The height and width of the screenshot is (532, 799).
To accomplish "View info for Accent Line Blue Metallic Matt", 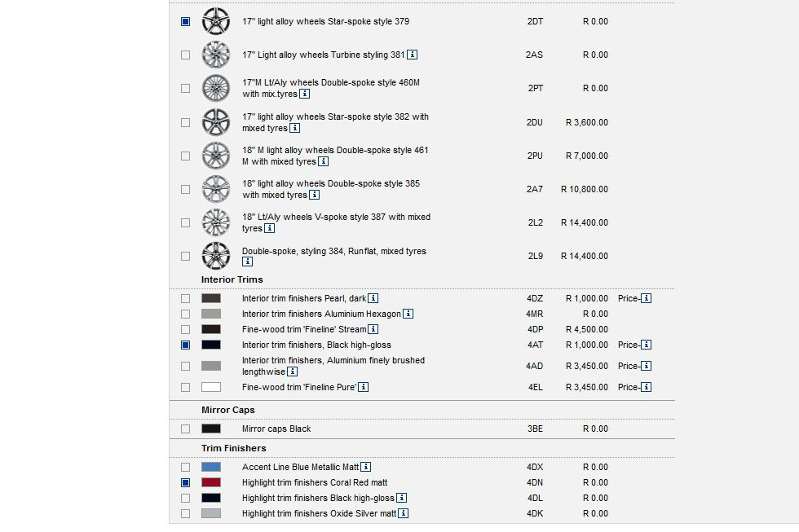I will point(366,467).
